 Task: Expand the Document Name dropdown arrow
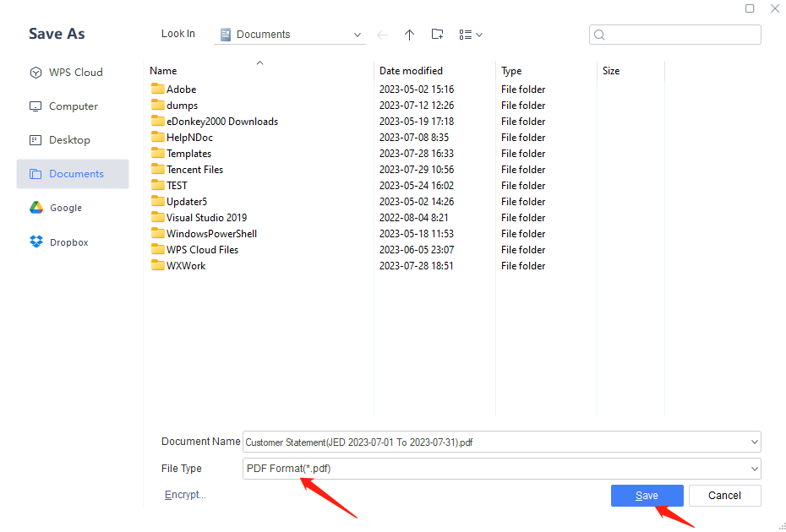[x=754, y=442]
